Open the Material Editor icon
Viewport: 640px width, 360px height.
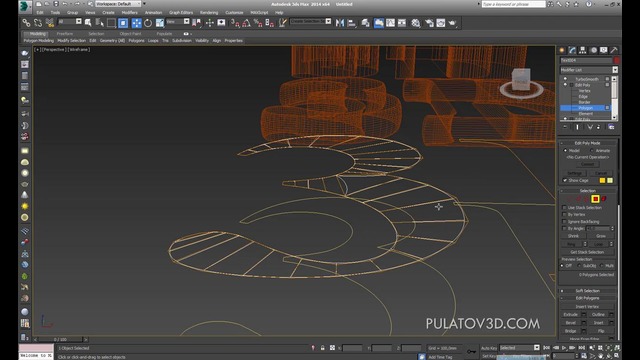point(416,23)
